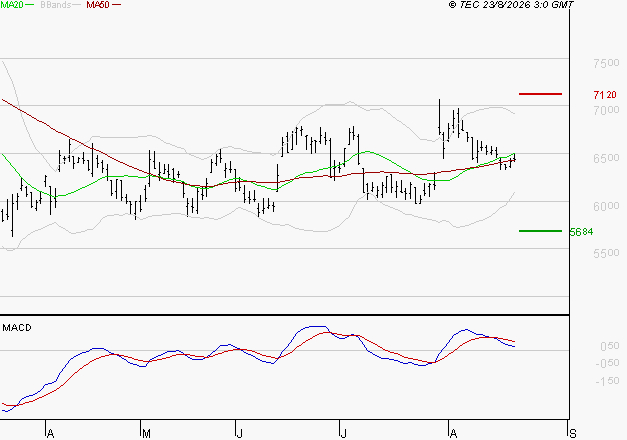This screenshot has height=440, width=627.
Task: Click the 7000 price axis label
Action: click(x=607, y=110)
